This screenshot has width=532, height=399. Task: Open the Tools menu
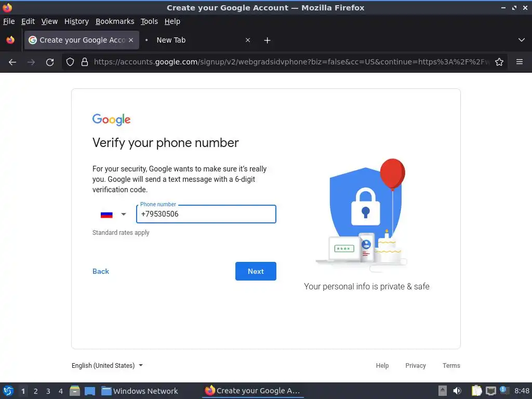(149, 21)
